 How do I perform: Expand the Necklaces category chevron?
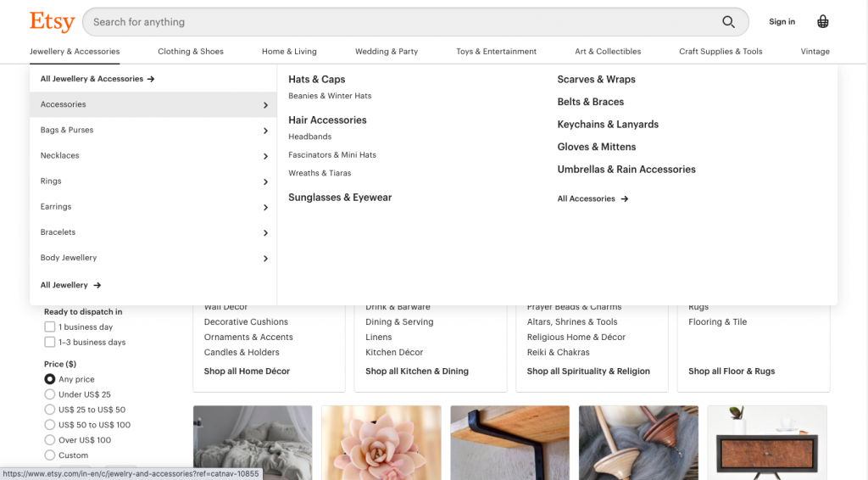pyautogui.click(x=265, y=156)
